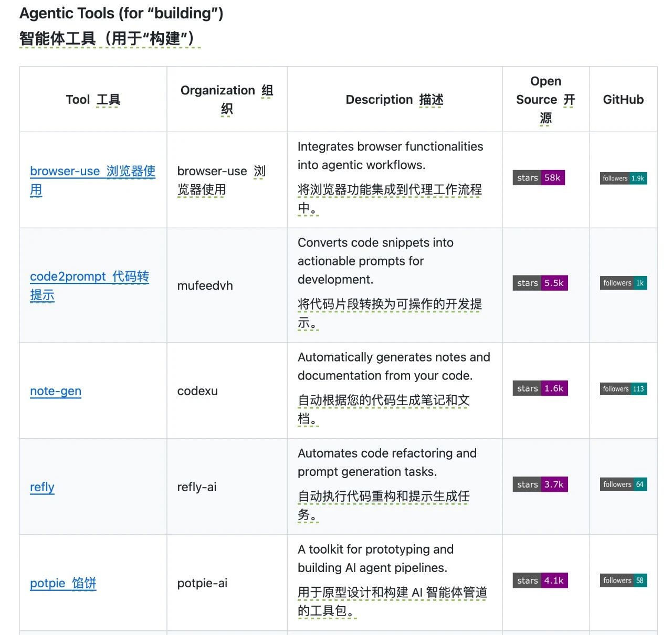
Task: Click 'Integrates browser functionalities' description text
Action: click(390, 155)
